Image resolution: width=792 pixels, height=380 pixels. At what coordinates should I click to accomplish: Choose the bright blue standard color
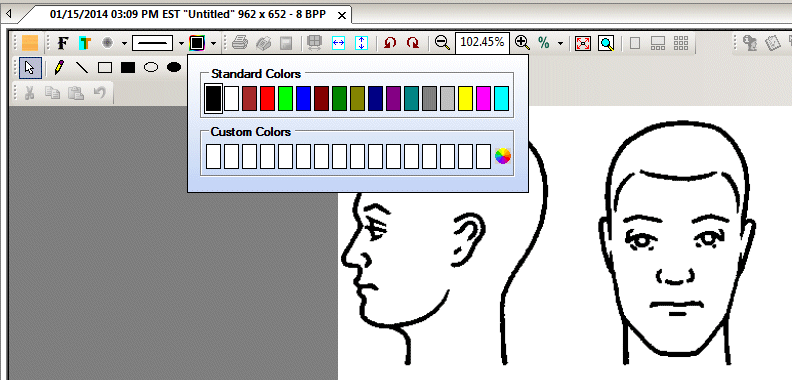pyautogui.click(x=304, y=98)
